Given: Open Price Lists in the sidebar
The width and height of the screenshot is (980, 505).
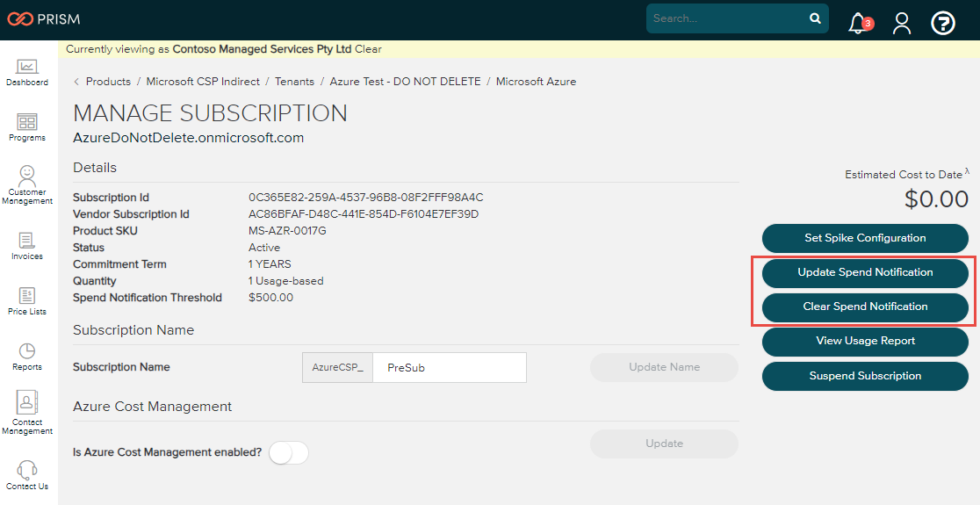Looking at the screenshot, I should point(27,301).
